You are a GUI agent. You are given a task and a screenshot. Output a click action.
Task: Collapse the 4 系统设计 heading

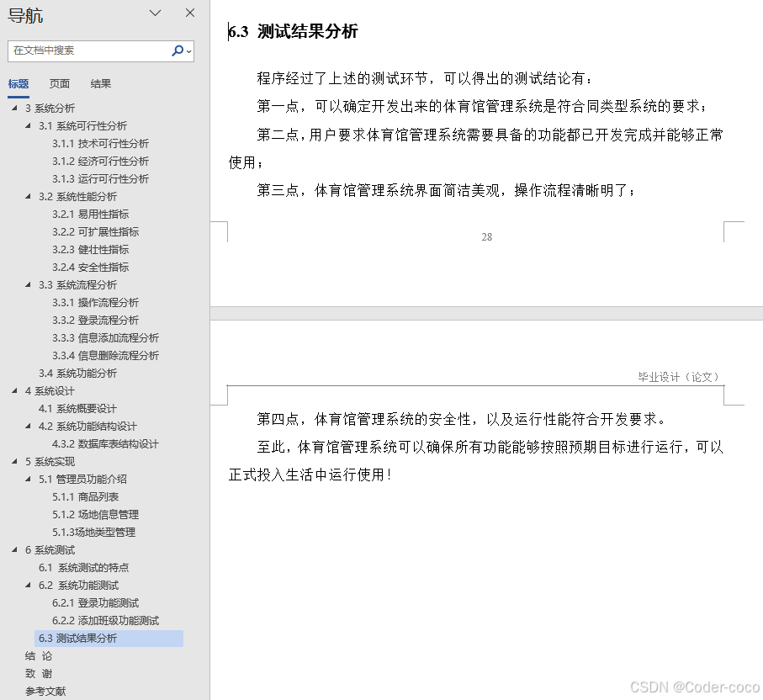point(14,390)
